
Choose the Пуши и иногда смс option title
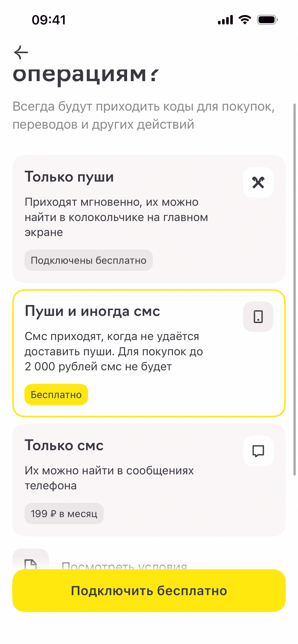(x=92, y=311)
